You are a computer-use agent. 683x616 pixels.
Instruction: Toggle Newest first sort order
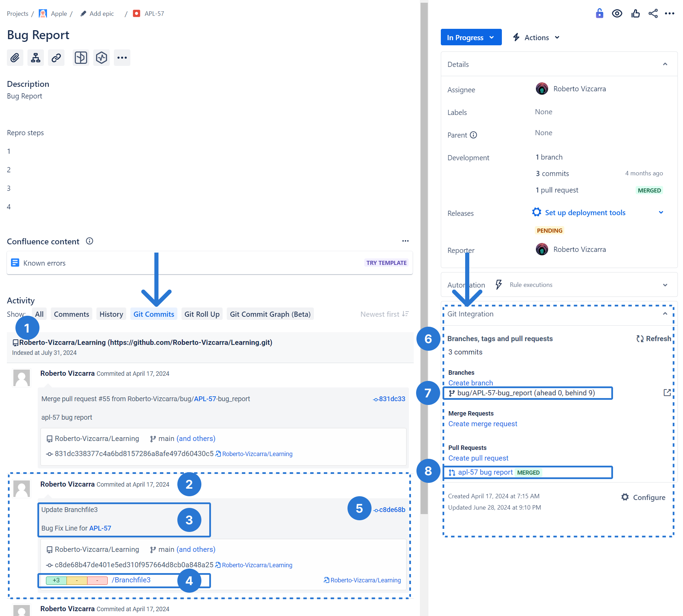[x=384, y=314]
